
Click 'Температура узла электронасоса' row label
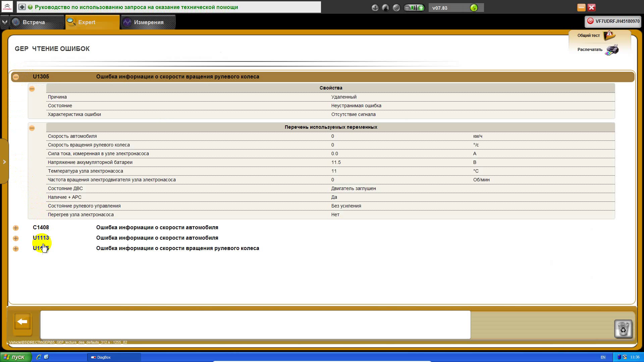coord(86,171)
